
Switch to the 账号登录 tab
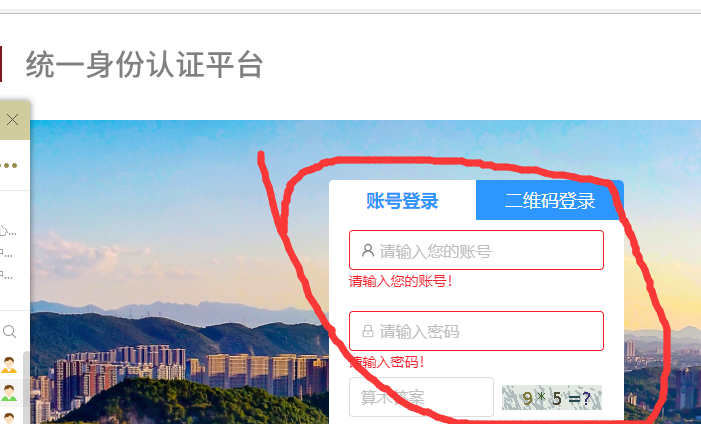pos(402,200)
